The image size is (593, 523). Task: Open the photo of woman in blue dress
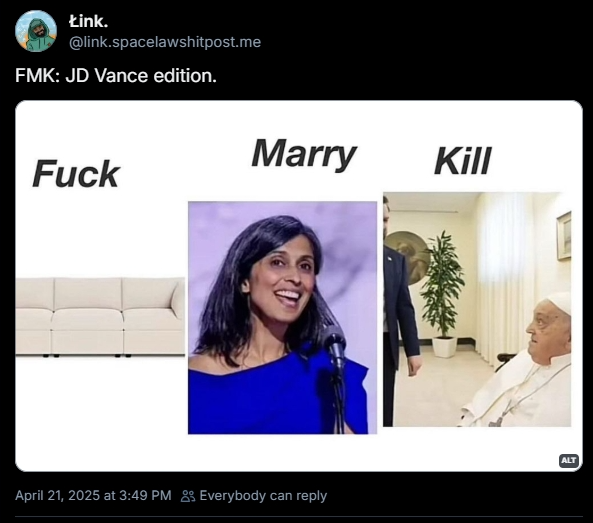tap(283, 318)
